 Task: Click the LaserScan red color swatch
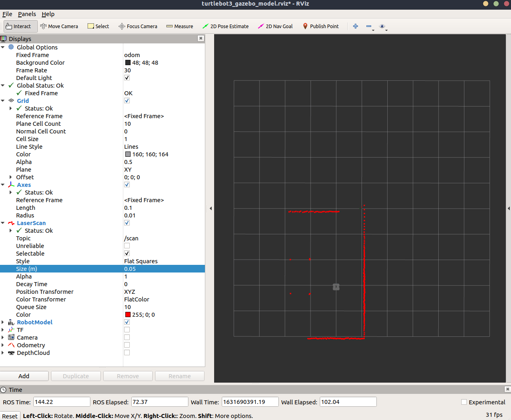128,315
